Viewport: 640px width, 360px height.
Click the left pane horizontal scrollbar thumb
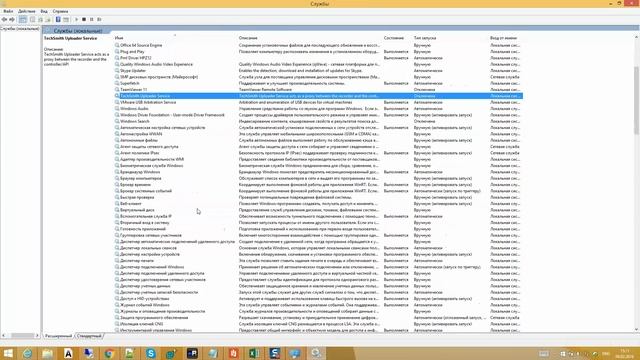(x=22, y=336)
